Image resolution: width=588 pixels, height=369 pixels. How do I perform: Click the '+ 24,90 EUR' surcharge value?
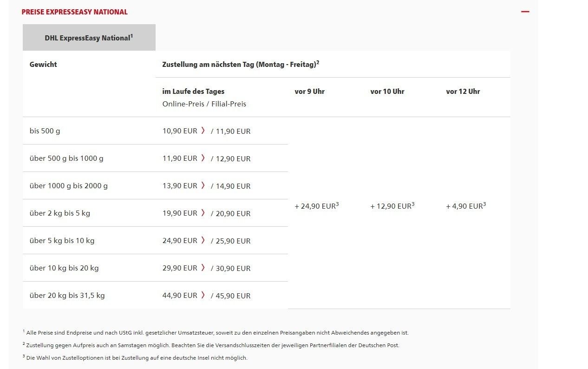point(316,206)
